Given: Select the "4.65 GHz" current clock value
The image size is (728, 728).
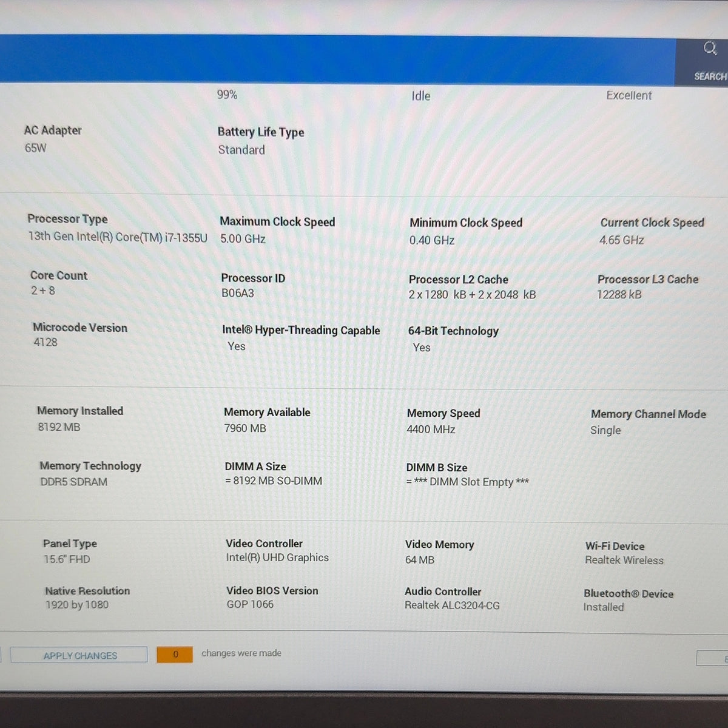Looking at the screenshot, I should [622, 240].
